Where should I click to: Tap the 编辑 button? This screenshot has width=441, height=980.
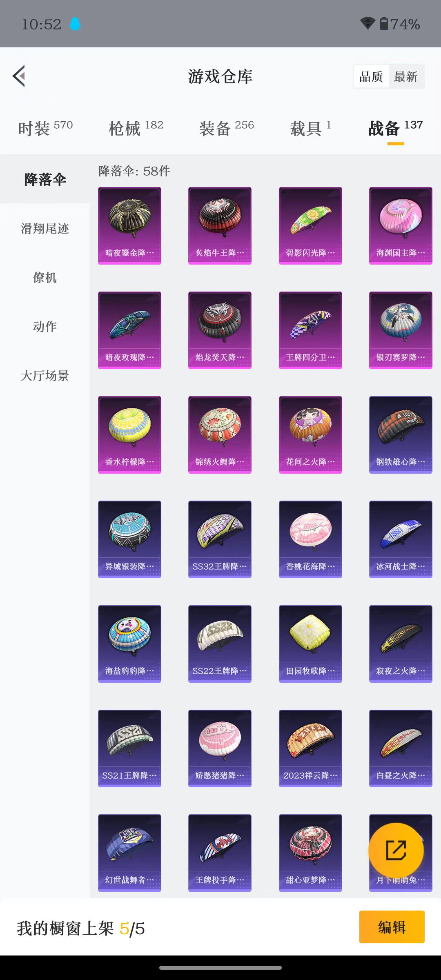(x=392, y=927)
